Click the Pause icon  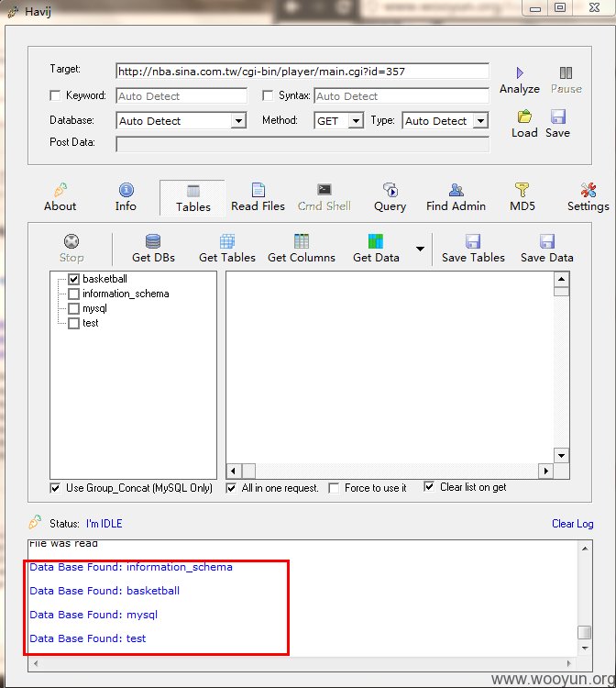566,72
